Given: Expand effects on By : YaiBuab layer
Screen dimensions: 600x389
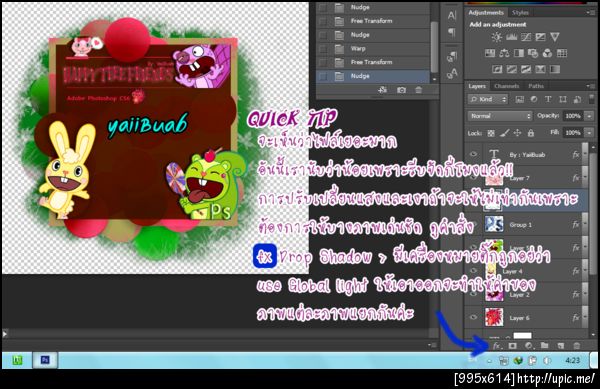Looking at the screenshot, I should (585, 155).
